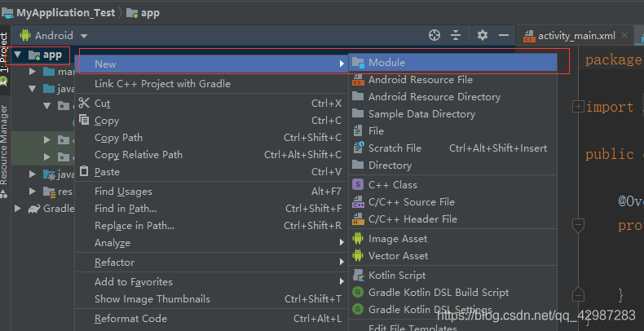Open the New submenu
This screenshot has width=644, height=331.
(x=211, y=64)
